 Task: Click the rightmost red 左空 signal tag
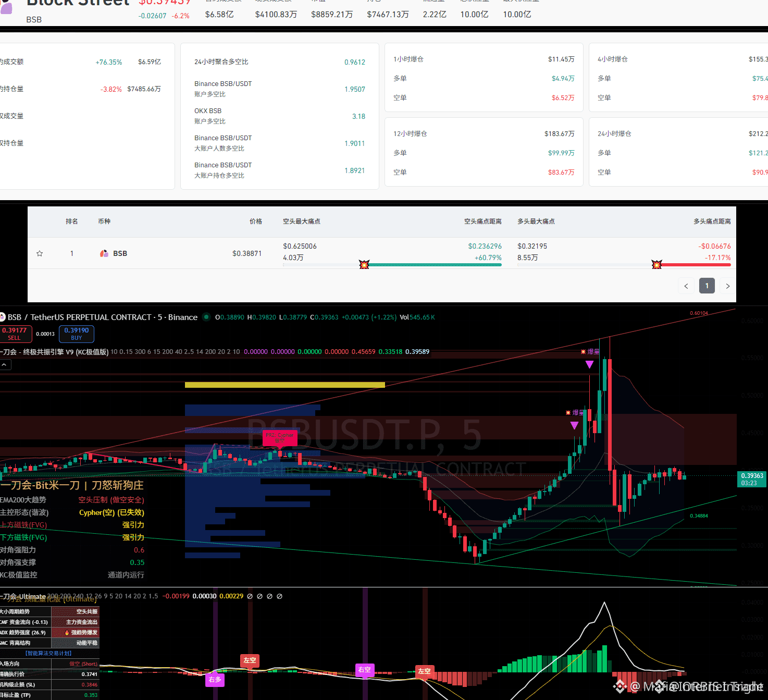[x=424, y=671]
